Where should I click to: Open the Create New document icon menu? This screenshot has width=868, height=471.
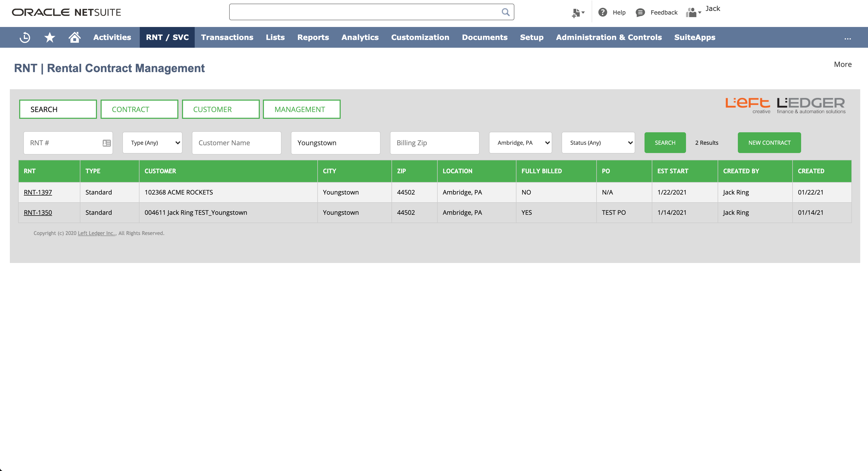(578, 13)
